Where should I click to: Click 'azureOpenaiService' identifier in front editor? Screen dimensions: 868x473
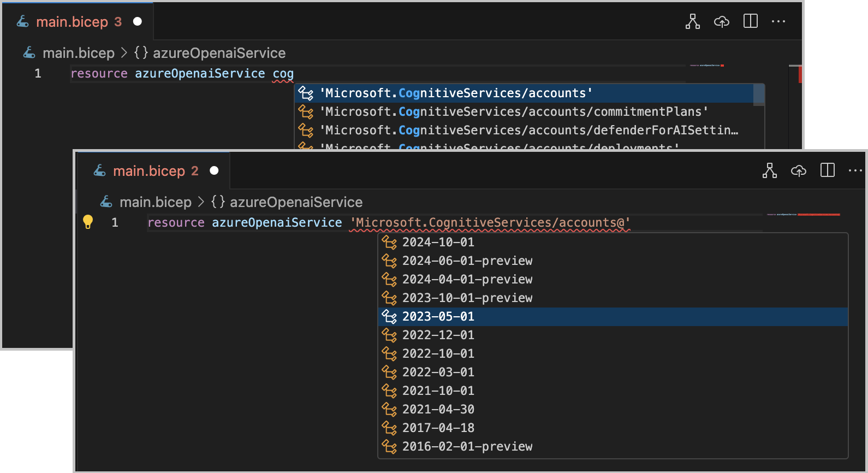pos(277,223)
